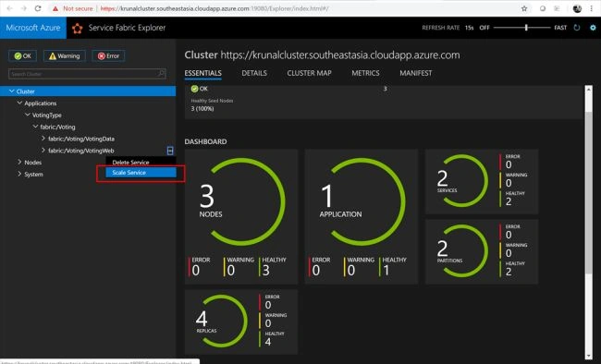Image resolution: width=601 pixels, height=364 pixels.
Task: Click the OFF end of refresh slider
Action: 484,28
